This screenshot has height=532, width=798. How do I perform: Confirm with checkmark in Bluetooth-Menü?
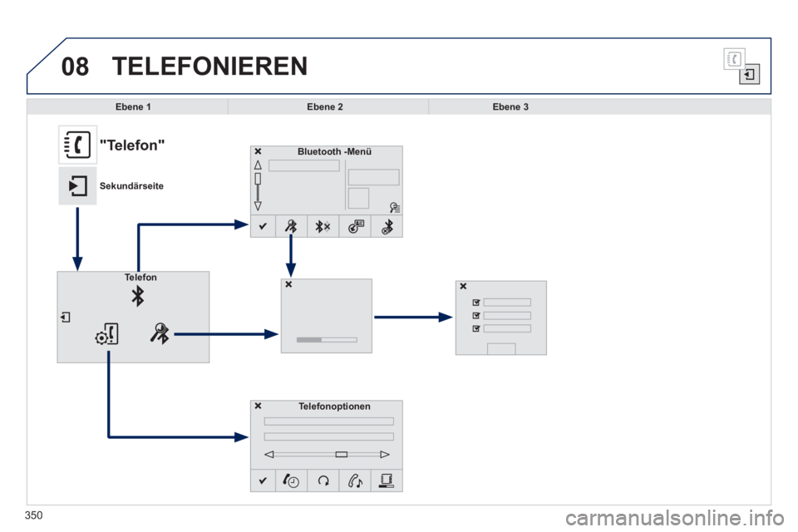263,227
